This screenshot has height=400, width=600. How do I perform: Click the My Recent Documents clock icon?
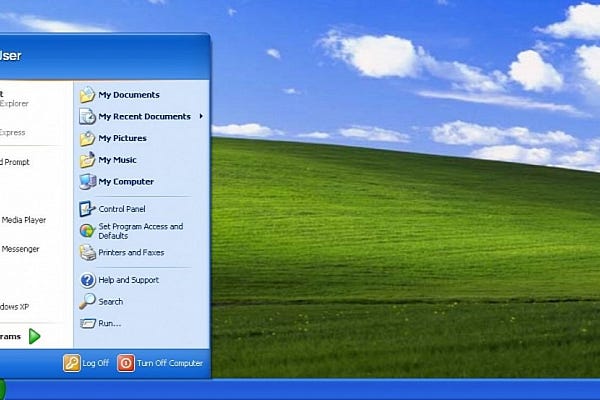click(87, 116)
